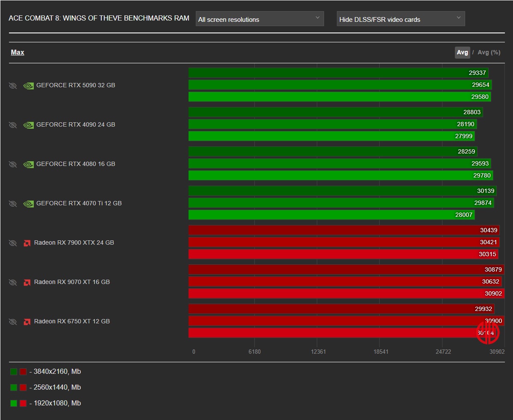Click the RTX 5090 bar showing 29337
This screenshot has height=420, width=513.
(x=339, y=73)
